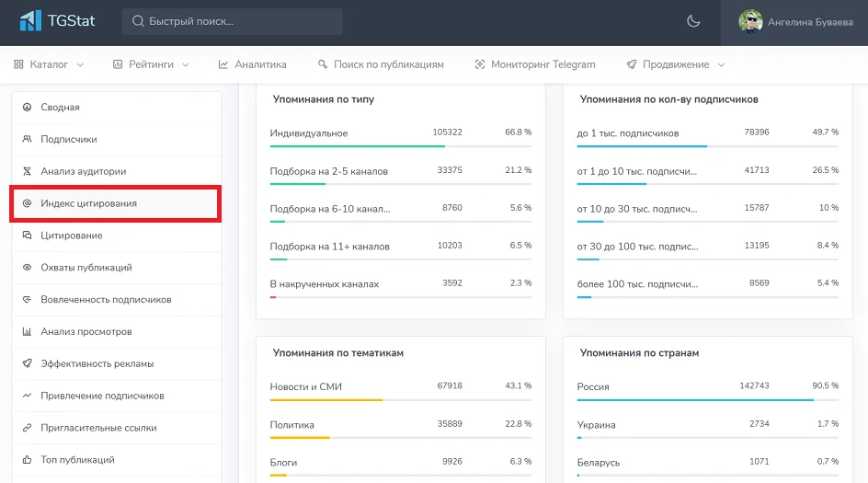Open the Анализ просмотров sidebar link
The height and width of the screenshot is (483, 868).
pos(86,331)
